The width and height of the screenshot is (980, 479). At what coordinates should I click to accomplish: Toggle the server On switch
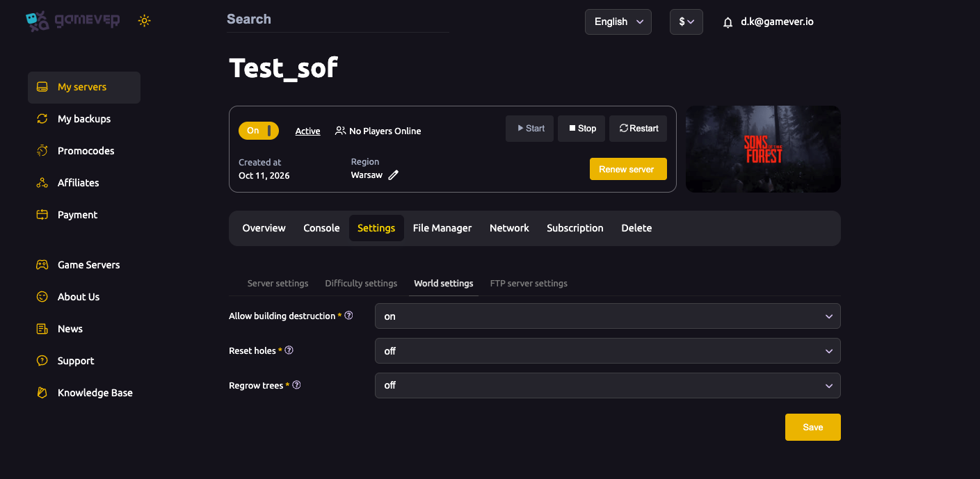tap(259, 131)
